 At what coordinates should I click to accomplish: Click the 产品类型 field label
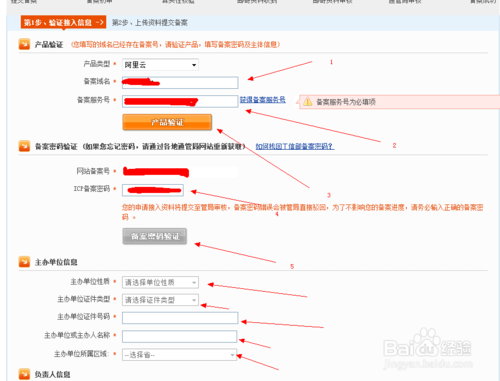tap(96, 64)
